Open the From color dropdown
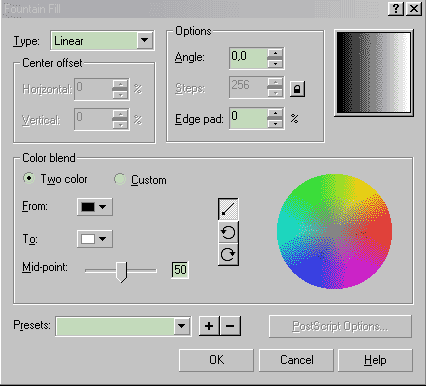The width and height of the screenshot is (426, 386). [95, 207]
